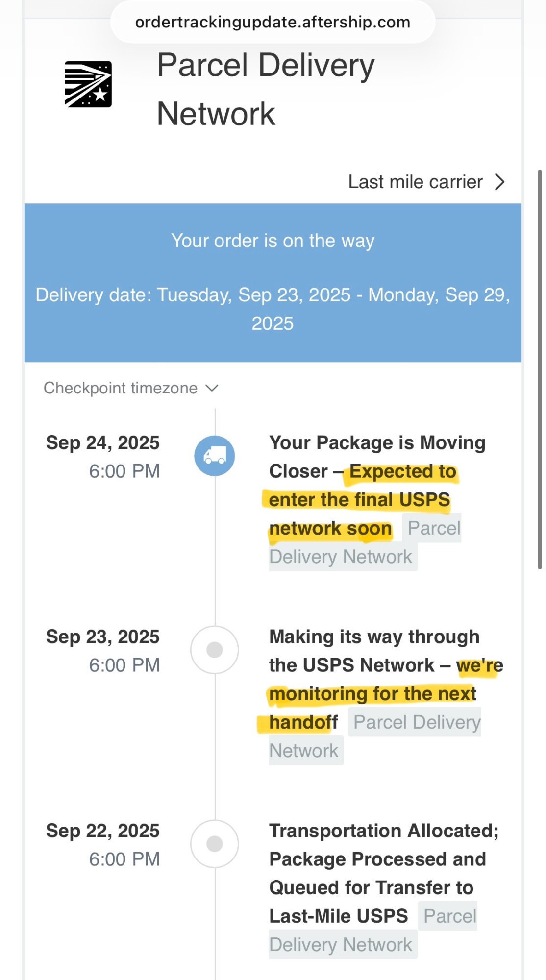Tap the ordertrackingupdate.aftership.com address bar
Image resolution: width=546 pixels, height=980 pixels.
tap(273, 22)
